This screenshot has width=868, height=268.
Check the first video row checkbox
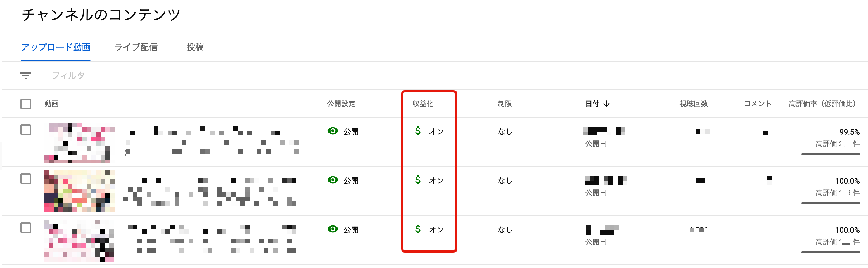coord(26,130)
